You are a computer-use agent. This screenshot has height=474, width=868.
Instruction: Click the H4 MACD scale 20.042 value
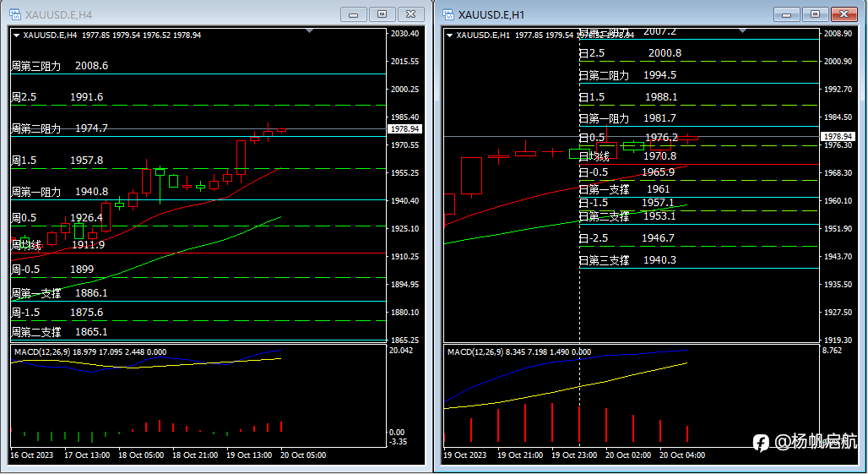pos(401,351)
